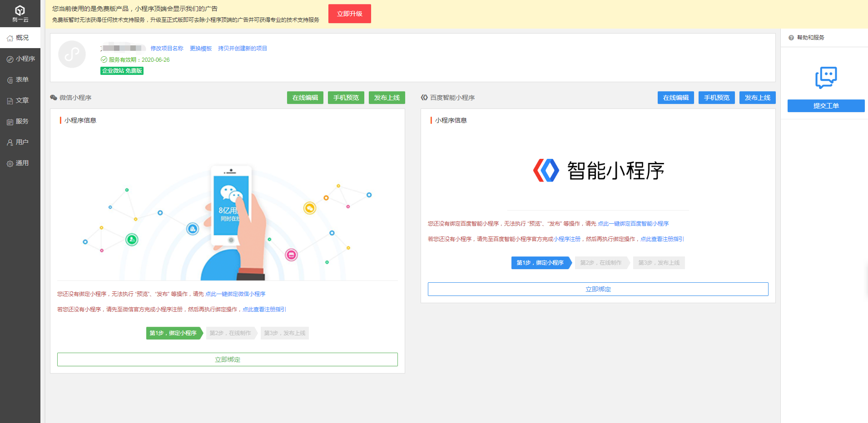Click the gear icon beside 通用
Image resolution: width=868 pixels, height=423 pixels.
(x=10, y=163)
